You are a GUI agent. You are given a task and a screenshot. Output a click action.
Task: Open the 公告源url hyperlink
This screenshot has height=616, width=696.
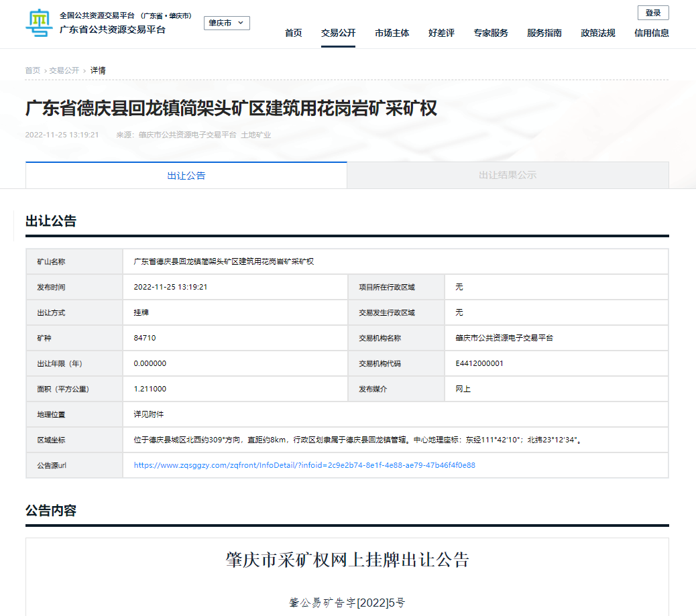click(304, 465)
